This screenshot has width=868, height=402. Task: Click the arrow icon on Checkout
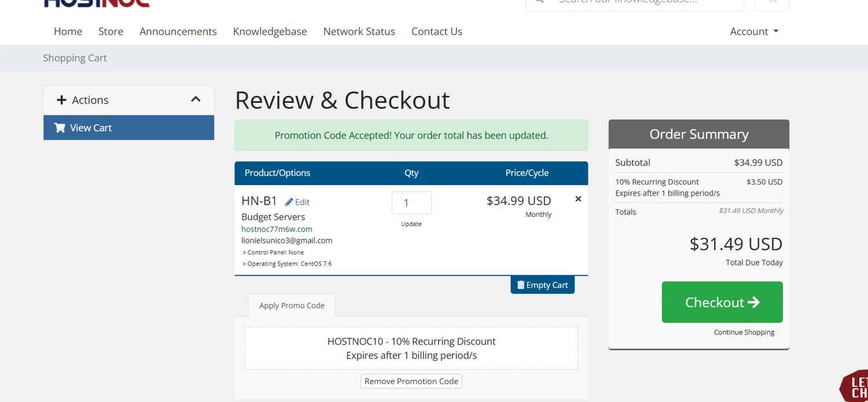[753, 302]
